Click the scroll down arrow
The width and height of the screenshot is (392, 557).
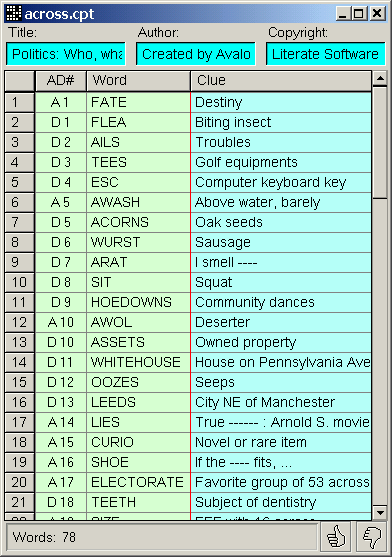[380, 513]
